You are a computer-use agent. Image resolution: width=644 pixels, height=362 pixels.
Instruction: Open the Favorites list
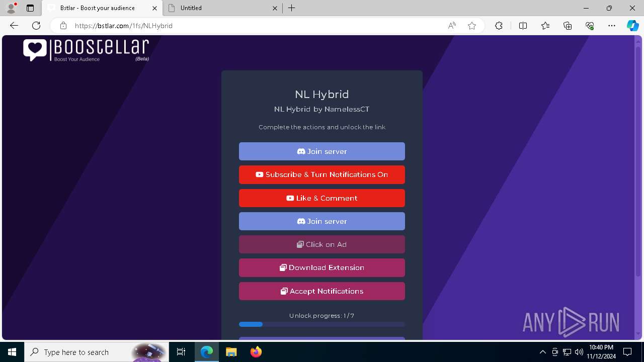[x=545, y=26]
